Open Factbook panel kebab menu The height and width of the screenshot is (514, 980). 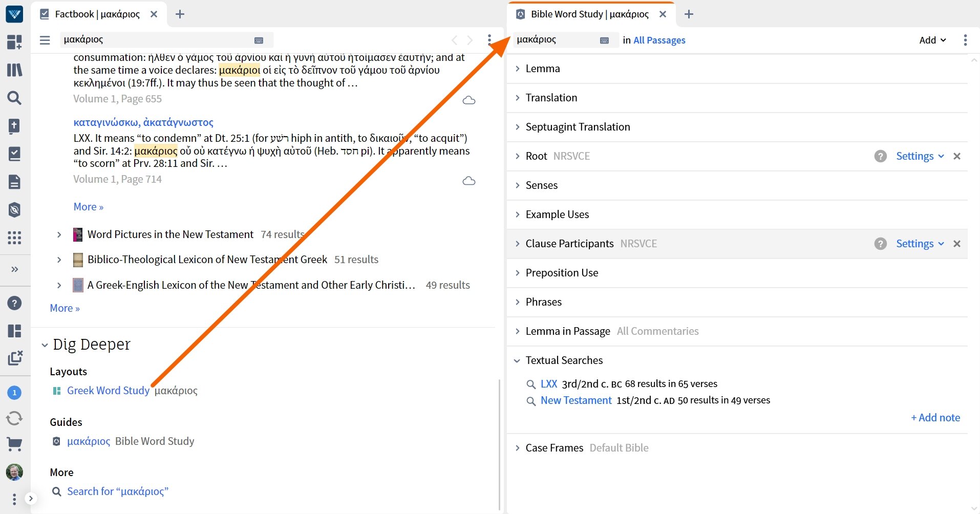pyautogui.click(x=489, y=40)
